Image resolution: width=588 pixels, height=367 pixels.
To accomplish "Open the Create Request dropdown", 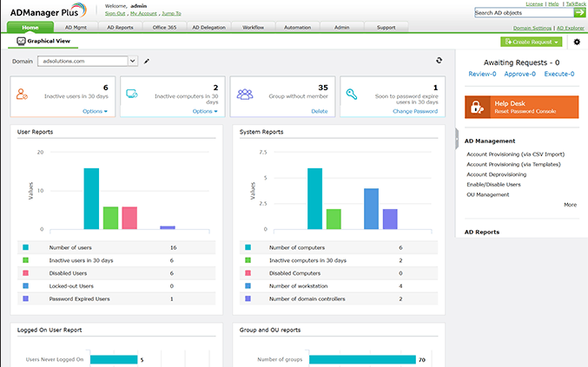I will point(532,42).
